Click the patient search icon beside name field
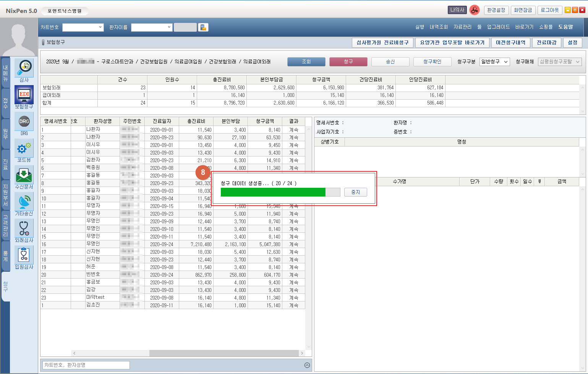Image resolution: width=588 pixels, height=374 pixels. click(203, 27)
